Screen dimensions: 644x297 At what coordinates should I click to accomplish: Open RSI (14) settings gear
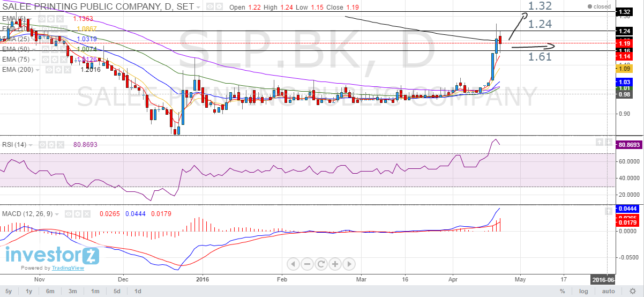(x=52, y=145)
